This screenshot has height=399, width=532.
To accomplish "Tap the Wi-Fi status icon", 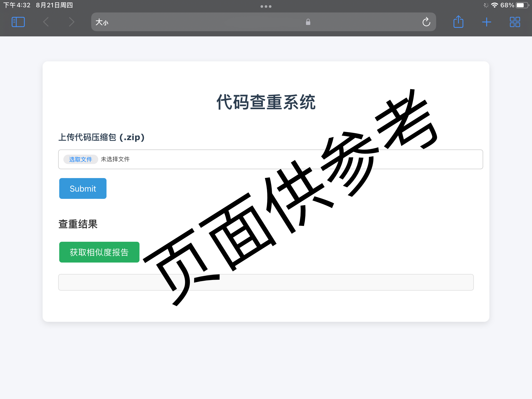I will pyautogui.click(x=494, y=5).
